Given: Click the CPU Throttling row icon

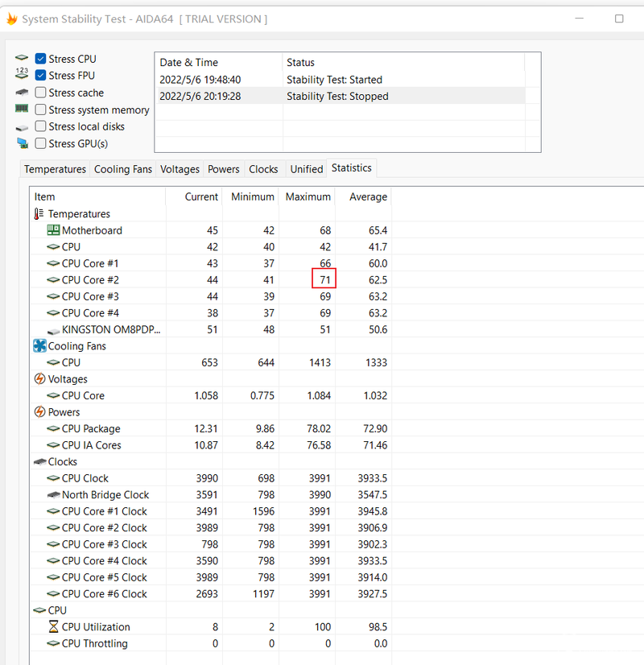Looking at the screenshot, I should [x=53, y=643].
